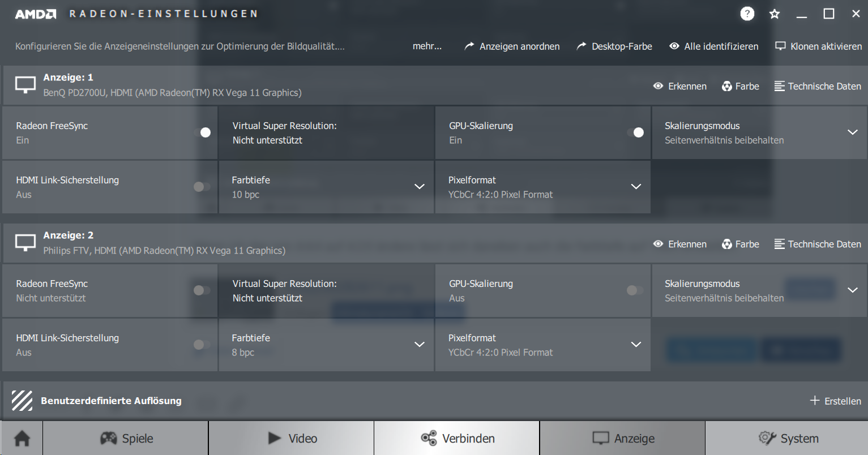Click the Anzeige 1 monitor icon
This screenshot has width=868, height=455.
[25, 85]
